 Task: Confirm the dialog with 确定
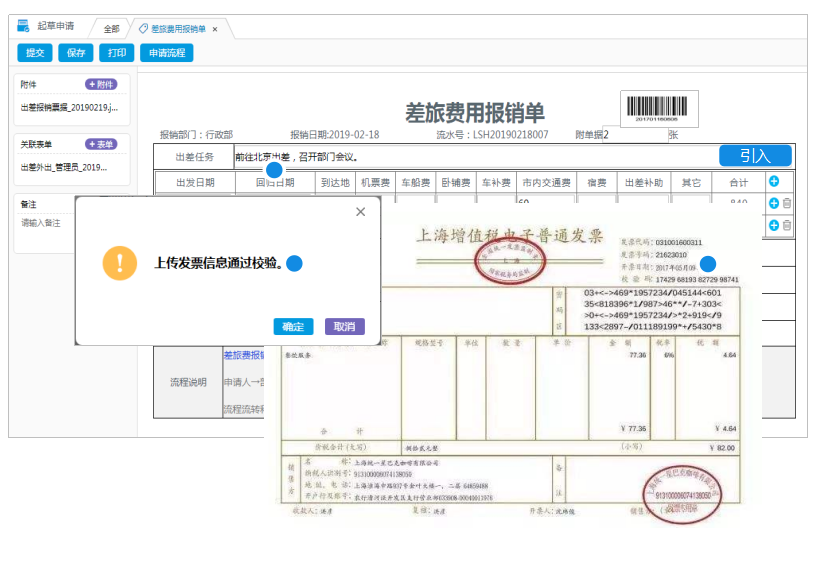[293, 327]
